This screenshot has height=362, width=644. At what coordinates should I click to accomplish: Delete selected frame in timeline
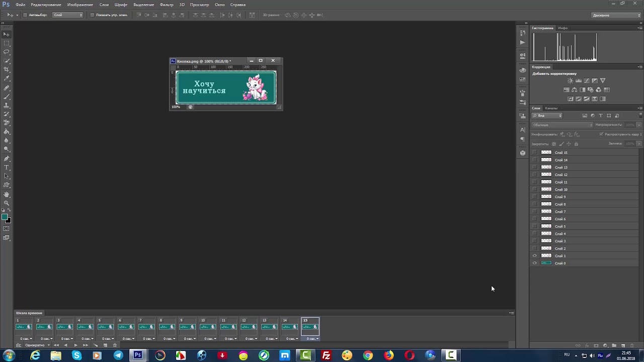115,345
